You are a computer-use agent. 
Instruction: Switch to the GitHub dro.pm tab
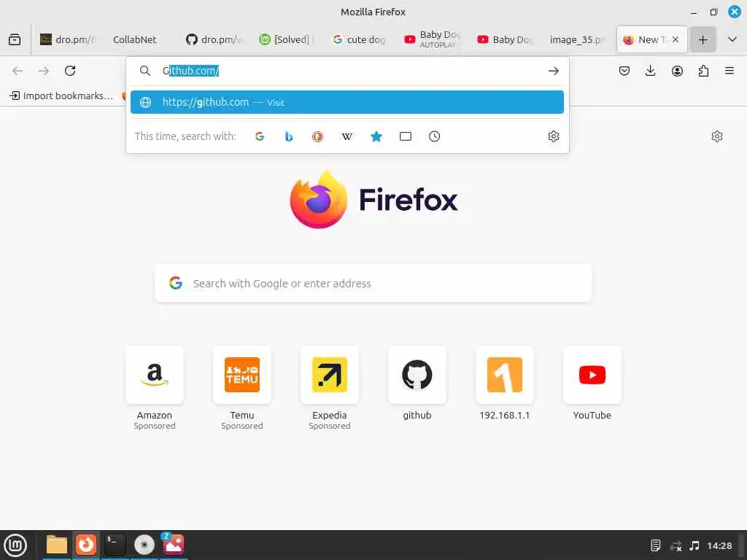pos(214,39)
